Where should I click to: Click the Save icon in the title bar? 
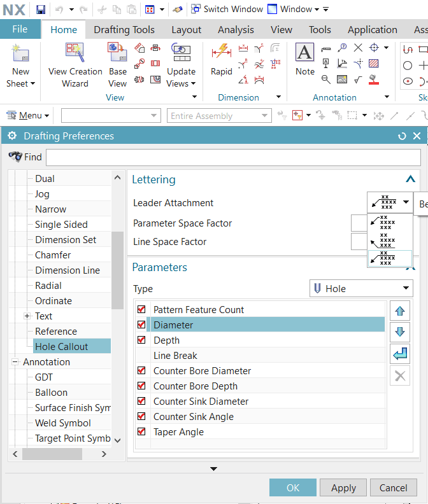(x=41, y=10)
